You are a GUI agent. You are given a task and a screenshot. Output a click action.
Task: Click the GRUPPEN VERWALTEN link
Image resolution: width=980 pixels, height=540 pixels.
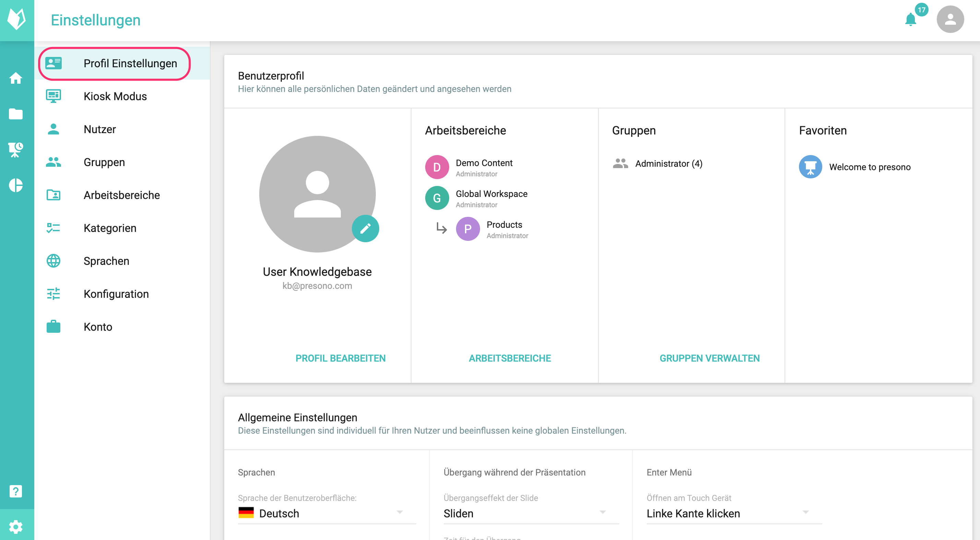pos(710,358)
